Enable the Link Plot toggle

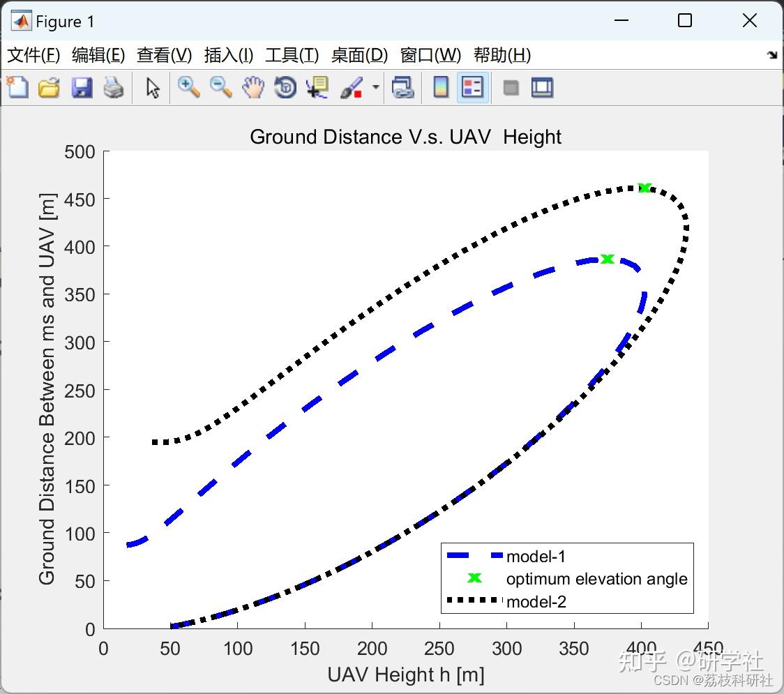coord(403,88)
